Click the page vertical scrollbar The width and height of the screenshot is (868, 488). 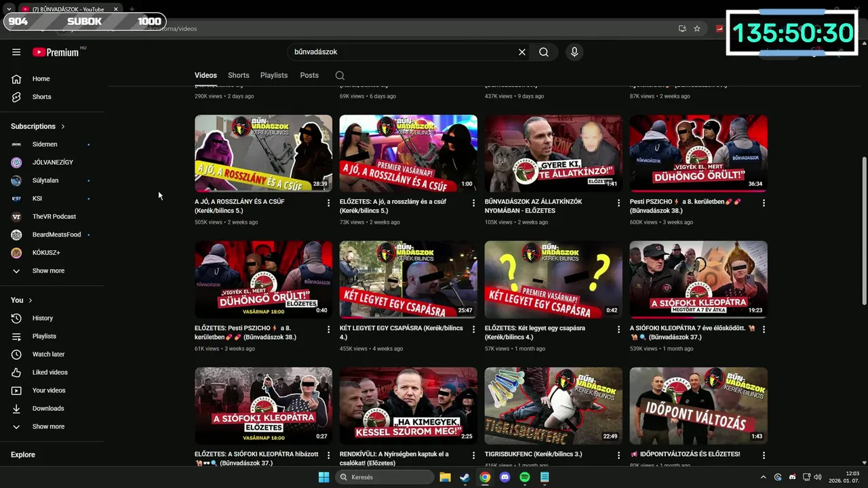pyautogui.click(x=864, y=230)
